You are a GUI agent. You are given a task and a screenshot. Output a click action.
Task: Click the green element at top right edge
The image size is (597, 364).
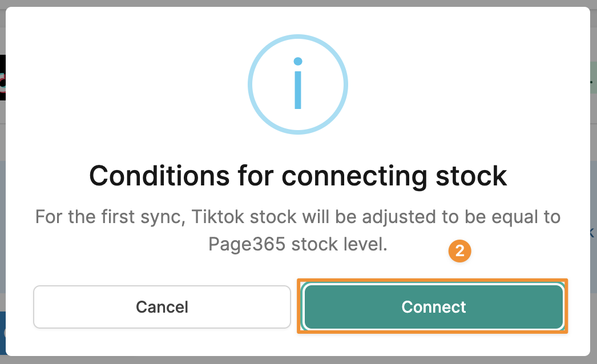[593, 78]
